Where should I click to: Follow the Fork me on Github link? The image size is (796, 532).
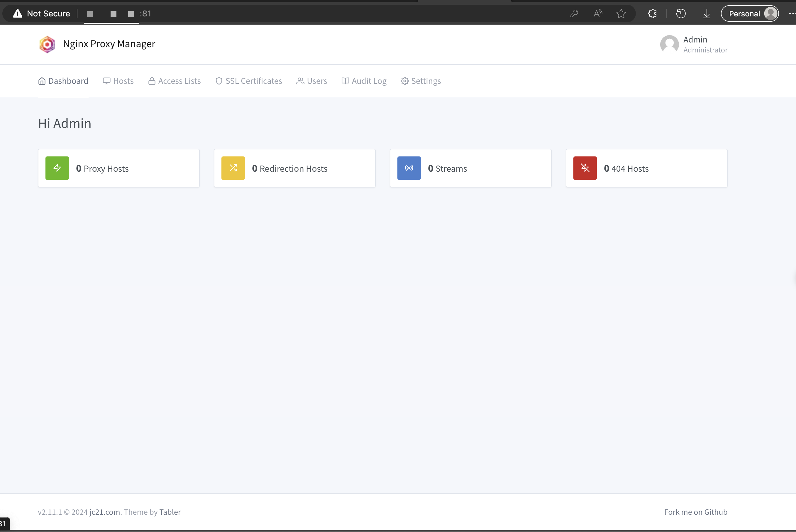(695, 512)
